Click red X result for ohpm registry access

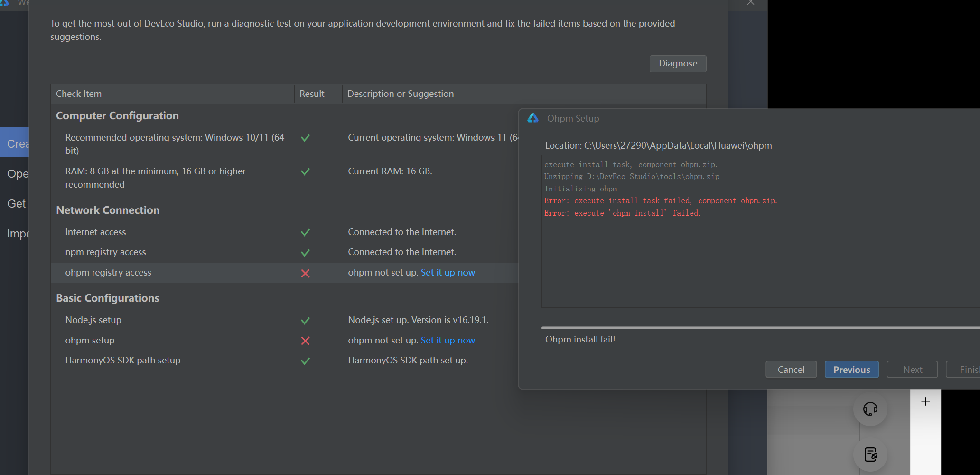(305, 273)
